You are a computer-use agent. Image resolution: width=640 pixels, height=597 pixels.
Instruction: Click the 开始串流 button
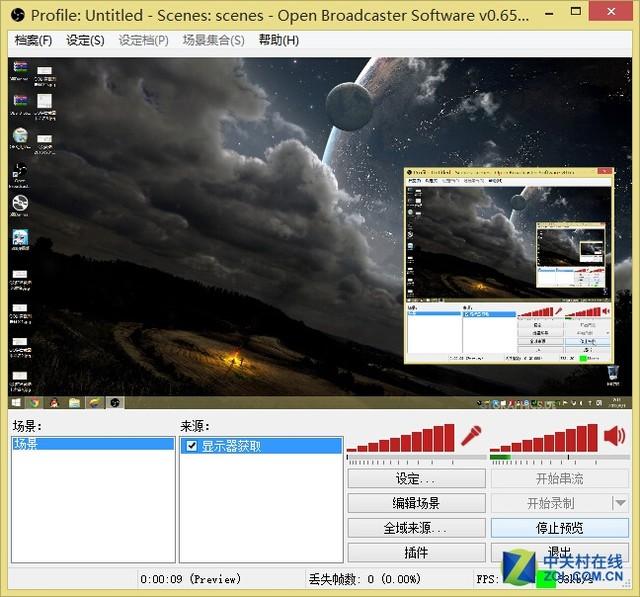tap(560, 479)
